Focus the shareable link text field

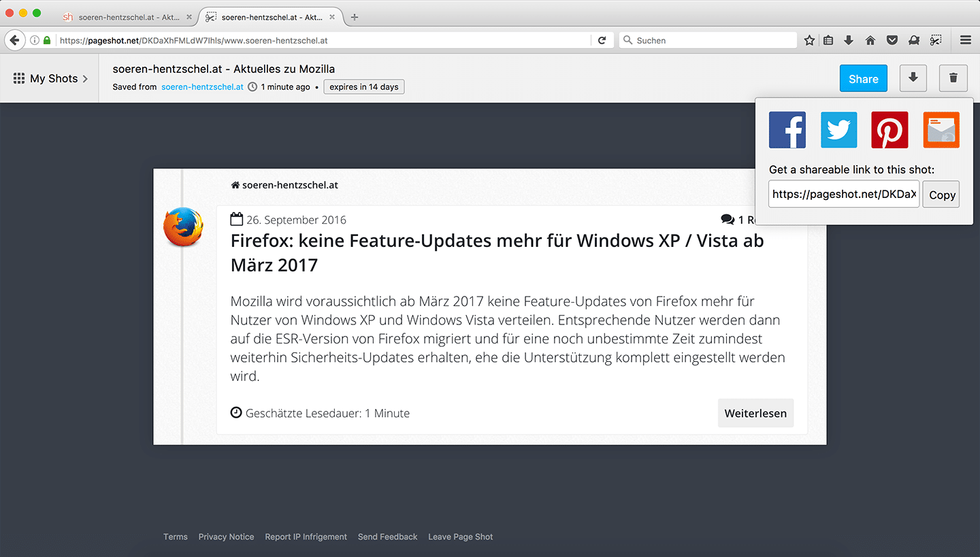pos(844,194)
